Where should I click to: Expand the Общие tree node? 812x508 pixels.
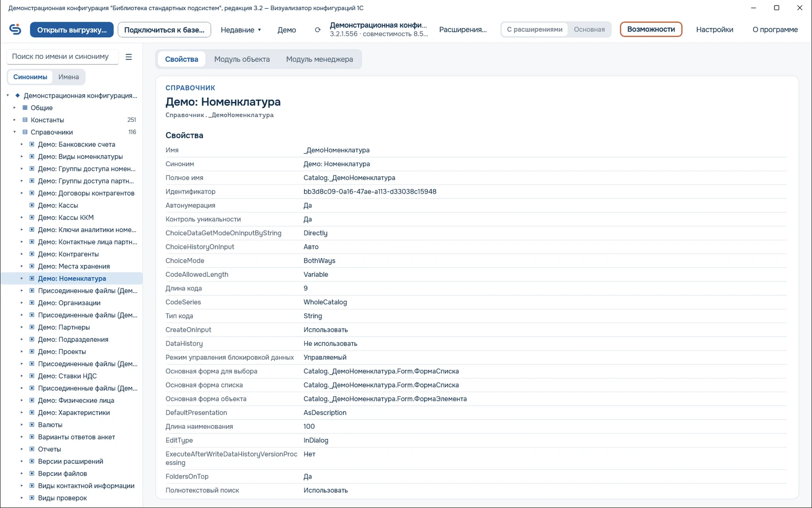[15, 108]
